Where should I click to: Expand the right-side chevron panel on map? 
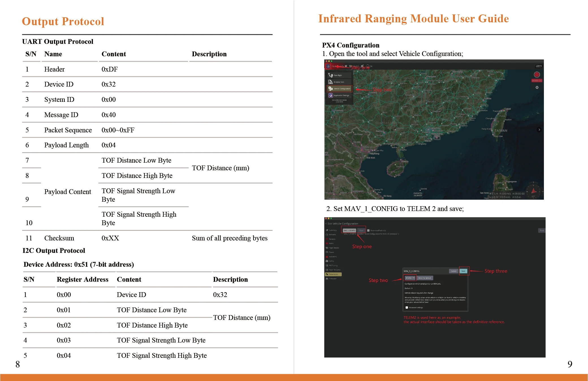(539, 130)
